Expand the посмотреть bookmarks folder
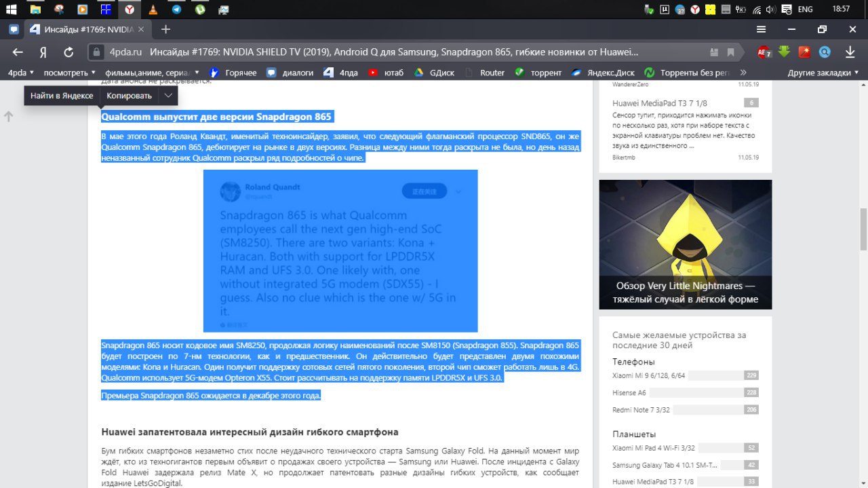 click(70, 73)
